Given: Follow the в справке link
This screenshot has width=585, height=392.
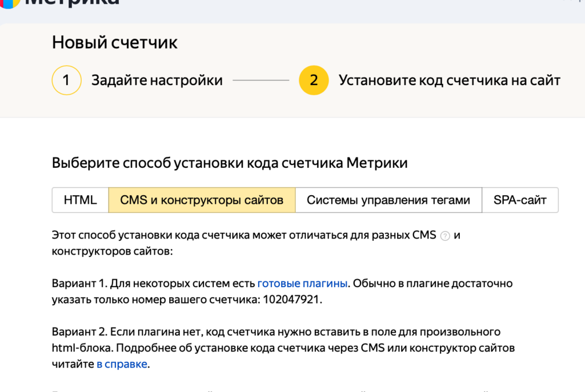Looking at the screenshot, I should tap(122, 364).
